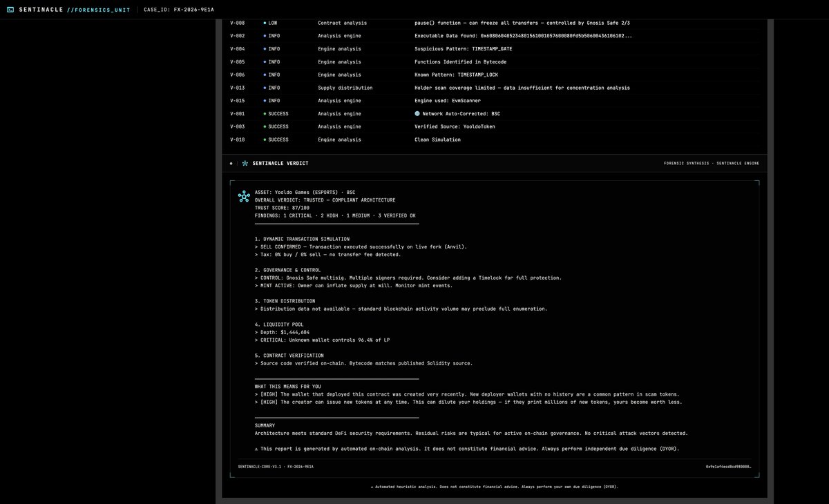Click warning icon in Automated heuristic analysis footer

click(372, 487)
